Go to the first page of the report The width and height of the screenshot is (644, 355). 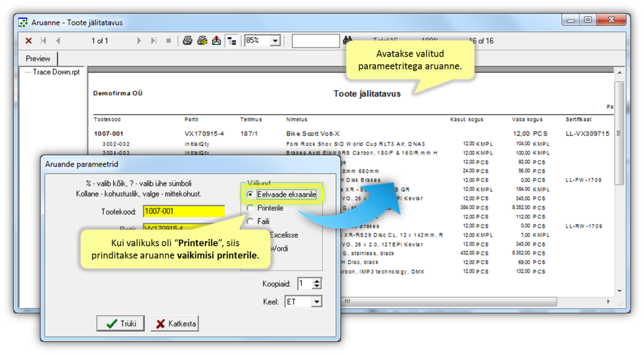pos(44,41)
